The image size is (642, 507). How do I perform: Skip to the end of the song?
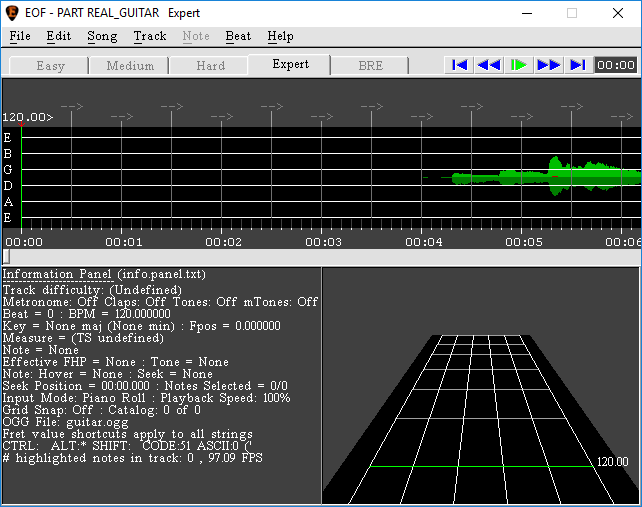[577, 65]
